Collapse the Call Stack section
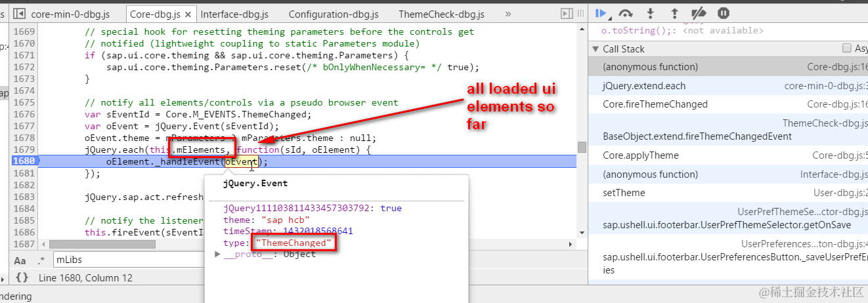Viewport: 868px width, 303px height. click(596, 49)
